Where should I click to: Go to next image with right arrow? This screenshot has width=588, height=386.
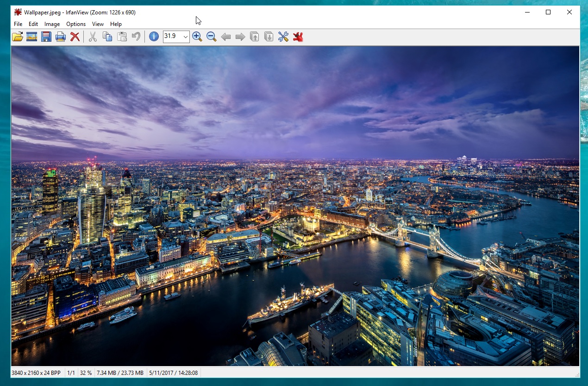(x=240, y=37)
